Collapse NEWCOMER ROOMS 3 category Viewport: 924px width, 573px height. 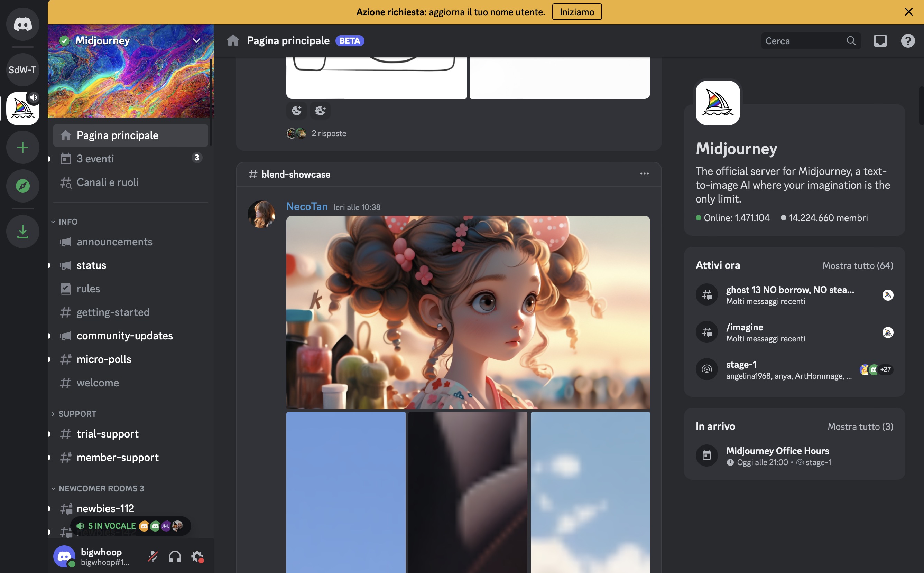(x=98, y=488)
